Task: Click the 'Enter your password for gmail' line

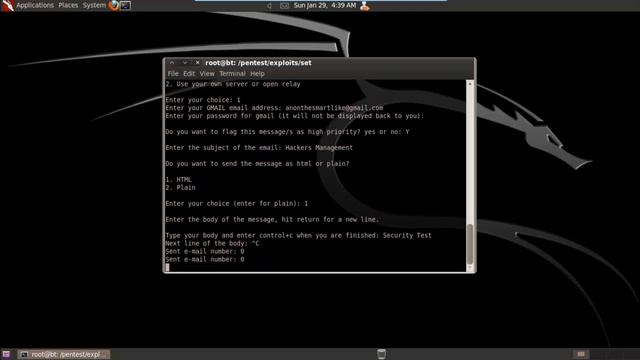Action: click(x=295, y=116)
